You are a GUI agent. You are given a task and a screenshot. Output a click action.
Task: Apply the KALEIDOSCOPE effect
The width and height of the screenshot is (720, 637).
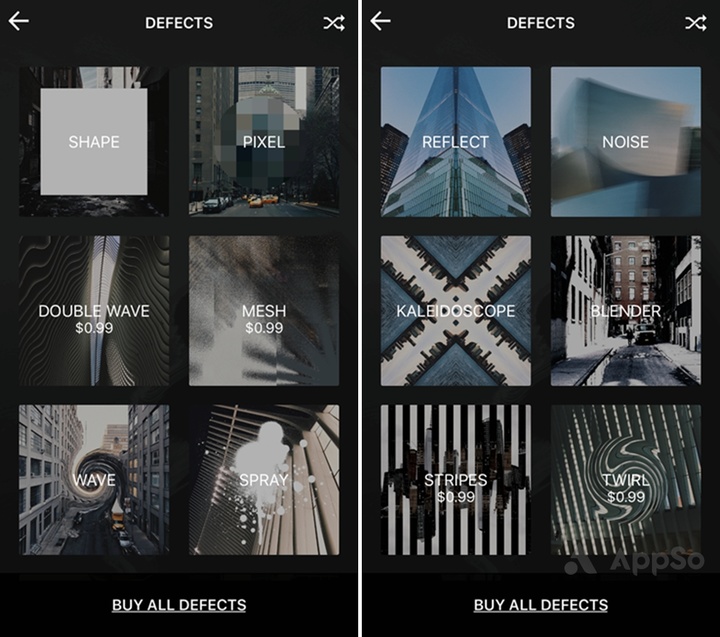[456, 311]
